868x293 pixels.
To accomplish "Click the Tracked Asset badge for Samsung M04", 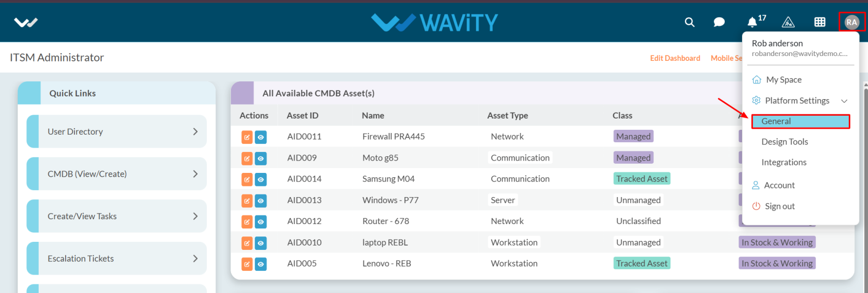I will click(642, 179).
